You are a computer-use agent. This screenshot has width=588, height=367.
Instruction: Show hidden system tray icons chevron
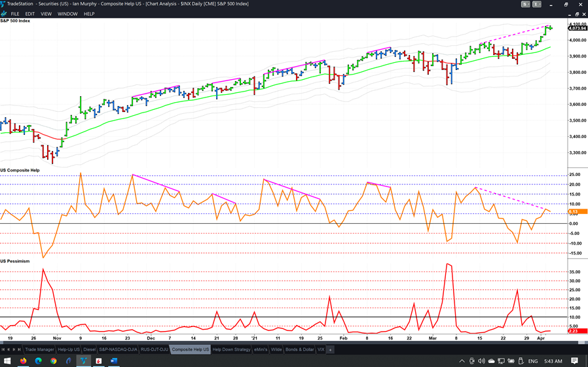pyautogui.click(x=462, y=361)
